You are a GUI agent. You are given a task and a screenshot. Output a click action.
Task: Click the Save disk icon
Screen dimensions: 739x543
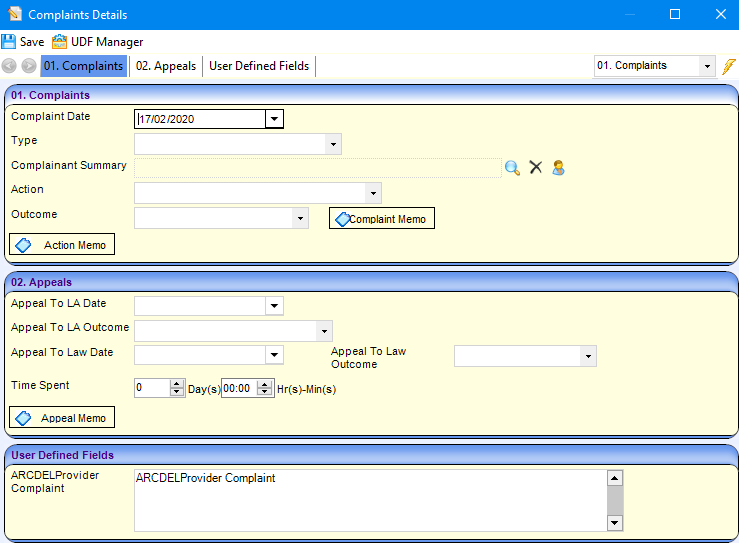[x=10, y=42]
